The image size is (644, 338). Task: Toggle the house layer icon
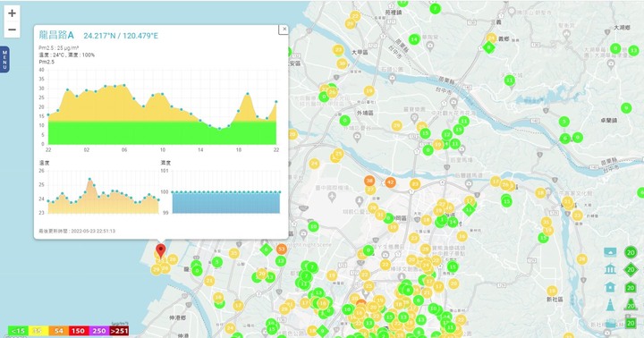pyautogui.click(x=610, y=287)
